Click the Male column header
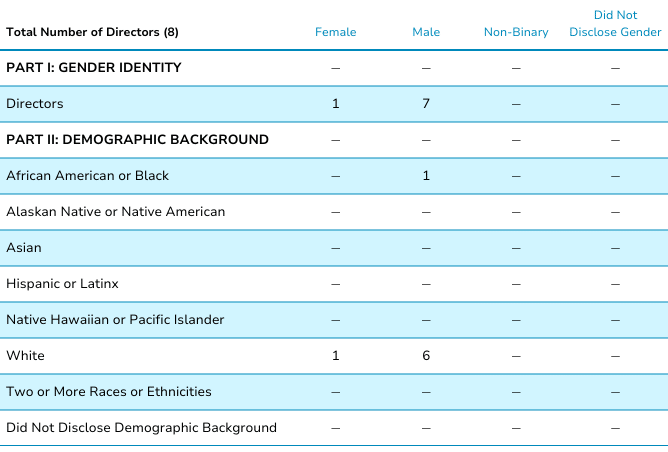Screen dimensions: 668x452 point(426,32)
